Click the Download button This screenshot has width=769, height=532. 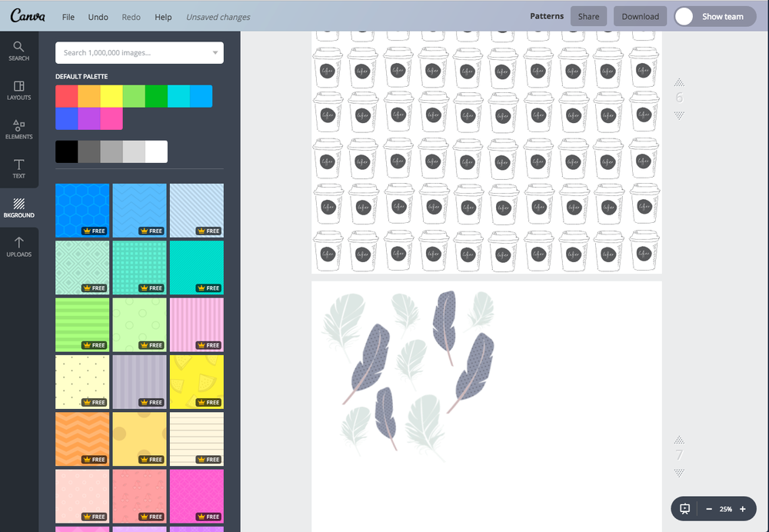pos(640,15)
